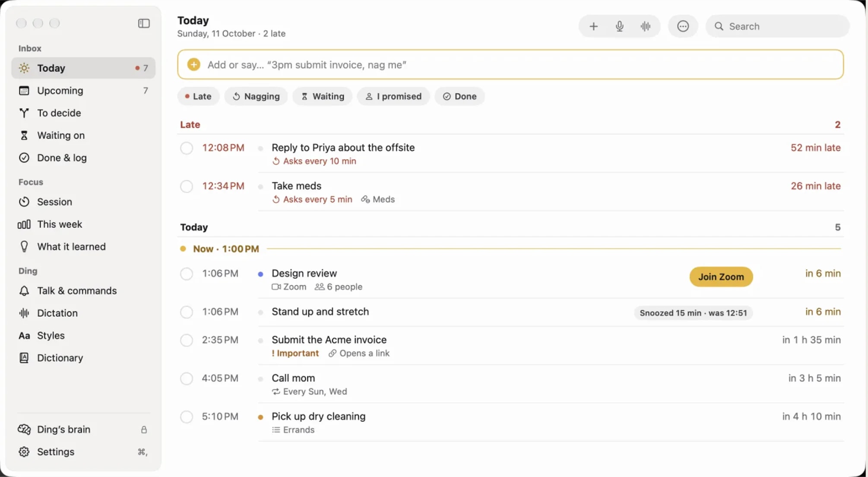Click the Join Zoom button
Screen dimensions: 868x477
[x=721, y=277]
